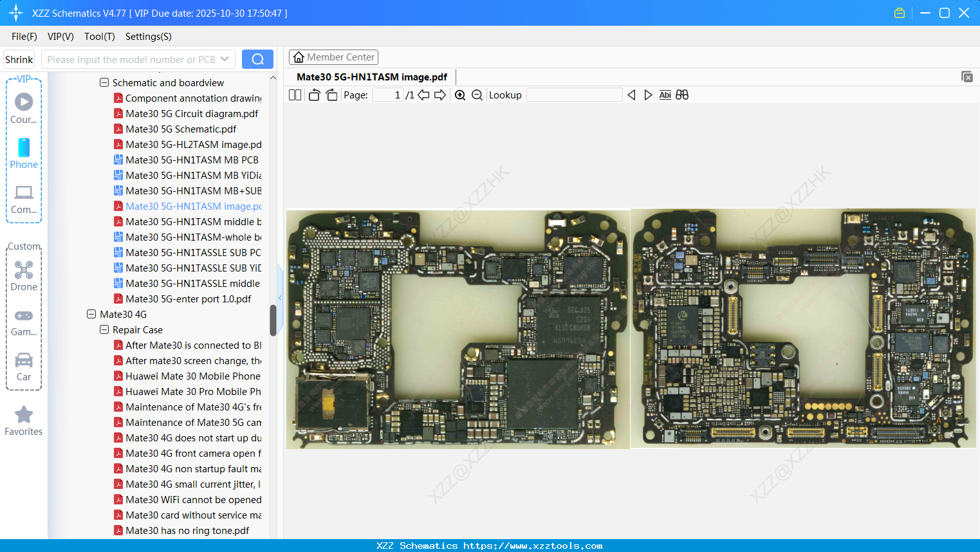
Task: Open model number dropdown arrow
Action: [x=225, y=59]
